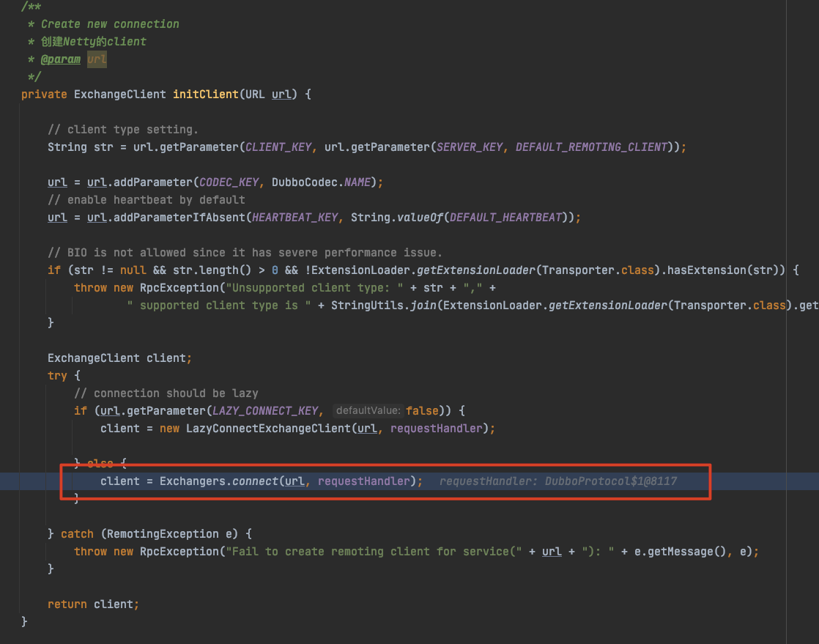Click the Netty client Chinese doc comment
This screenshot has height=644, width=819.
[94, 42]
